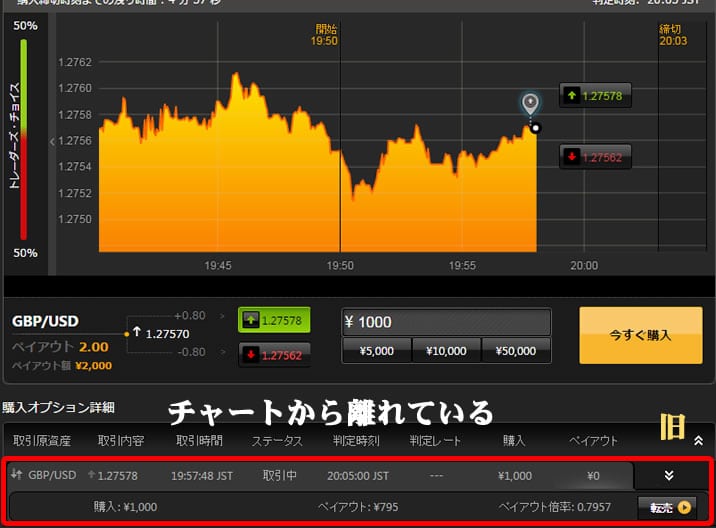Click the Traders Choice sentiment bar

pyautogui.click(x=23, y=139)
